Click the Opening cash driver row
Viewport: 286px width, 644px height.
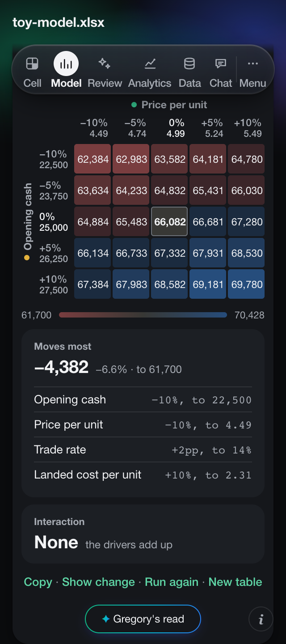point(143,399)
